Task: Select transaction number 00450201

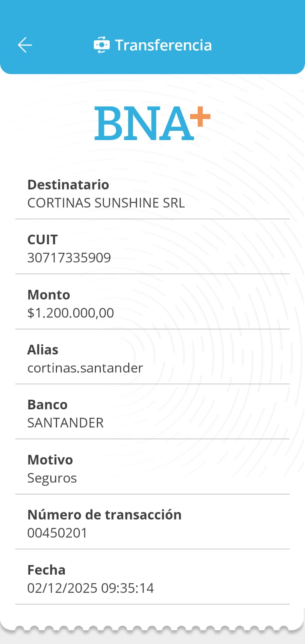Action: [x=57, y=533]
